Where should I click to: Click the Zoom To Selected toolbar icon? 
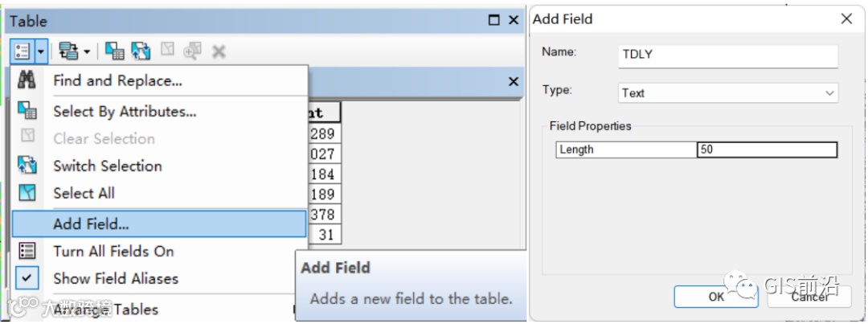(x=192, y=51)
